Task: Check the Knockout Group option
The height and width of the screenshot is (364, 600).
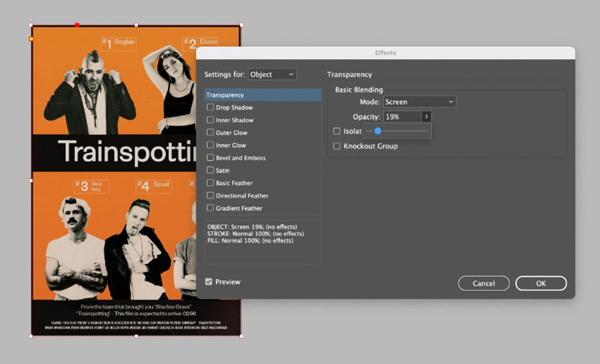Action: [x=337, y=146]
